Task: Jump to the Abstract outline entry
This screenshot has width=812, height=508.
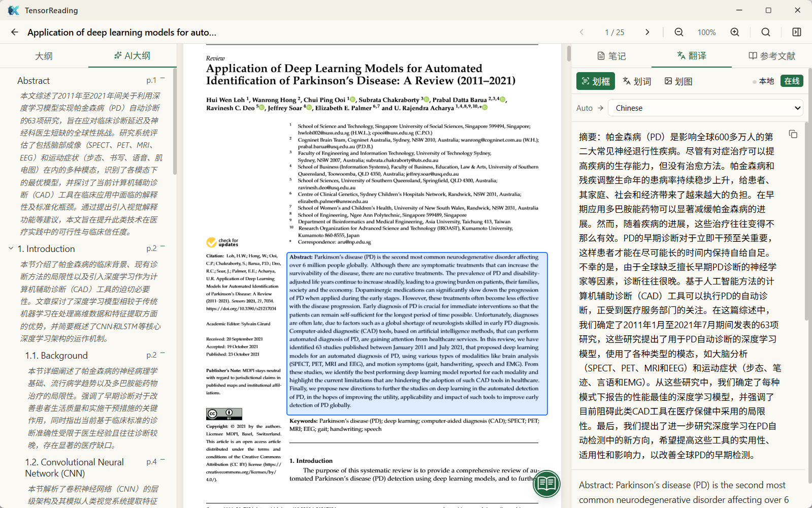Action: (34, 81)
